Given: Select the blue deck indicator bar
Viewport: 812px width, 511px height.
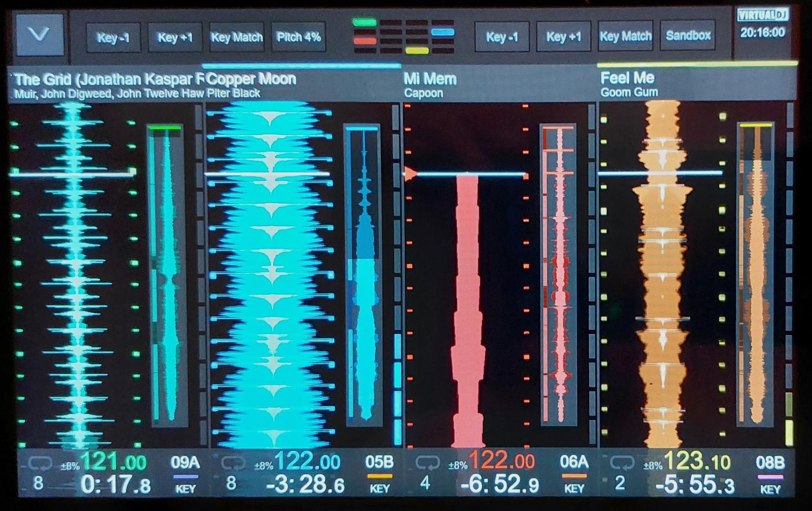Looking at the screenshot, I should [x=443, y=32].
